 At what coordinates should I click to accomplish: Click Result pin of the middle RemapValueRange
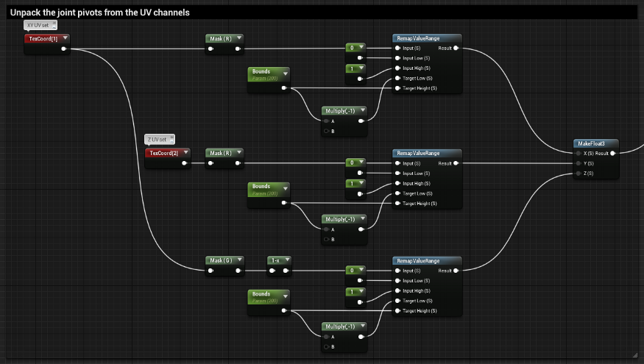click(x=456, y=163)
